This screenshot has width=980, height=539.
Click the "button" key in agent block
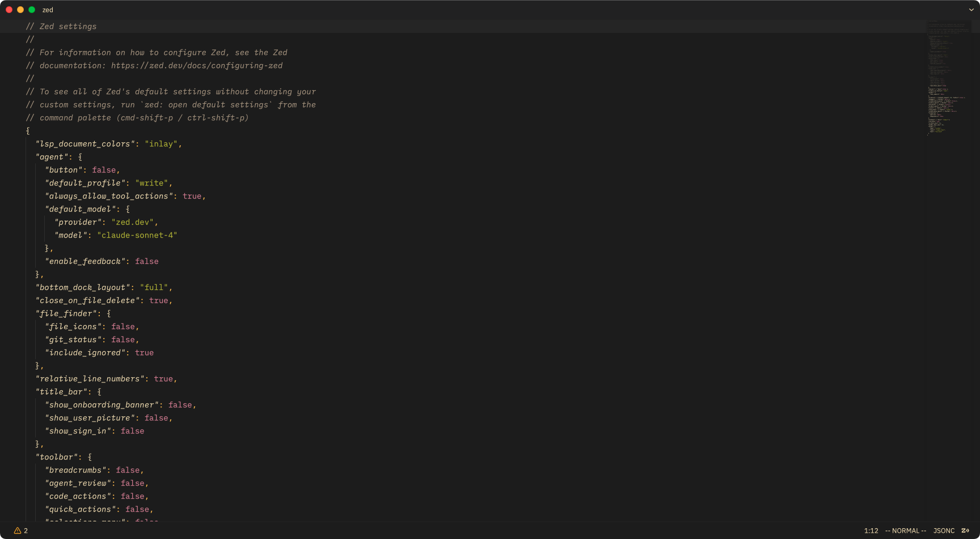click(64, 170)
